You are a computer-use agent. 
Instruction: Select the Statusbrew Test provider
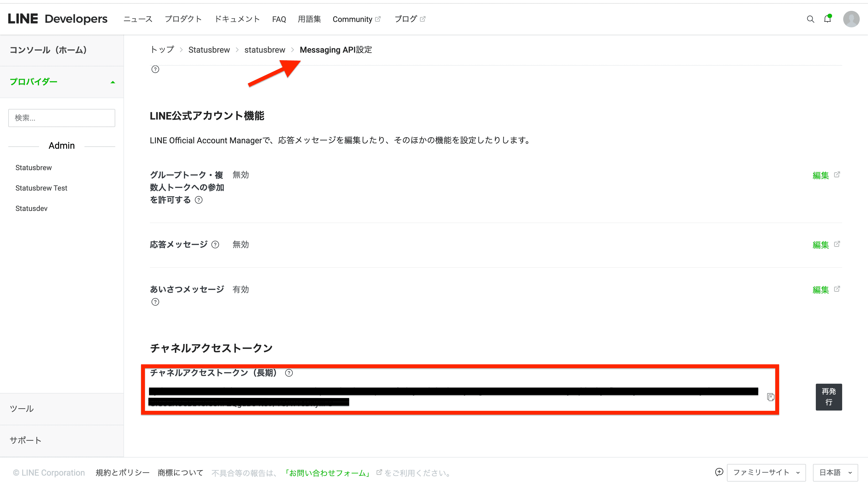click(x=41, y=188)
